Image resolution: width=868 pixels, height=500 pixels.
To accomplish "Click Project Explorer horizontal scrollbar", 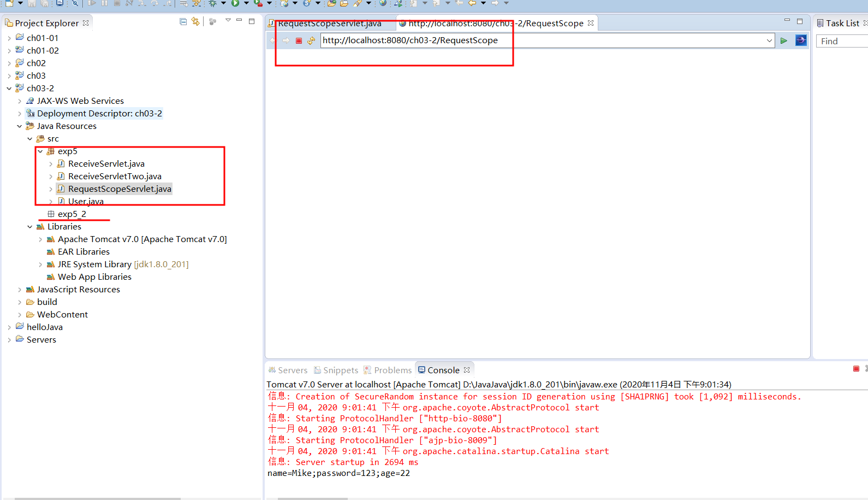I will coord(97,498).
